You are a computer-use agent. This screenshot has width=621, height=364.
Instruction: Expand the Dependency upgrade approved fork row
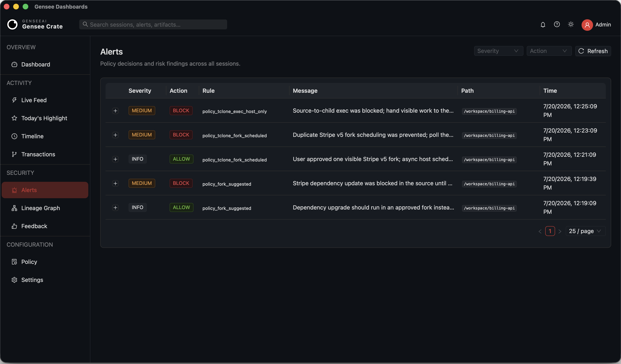[115, 208]
